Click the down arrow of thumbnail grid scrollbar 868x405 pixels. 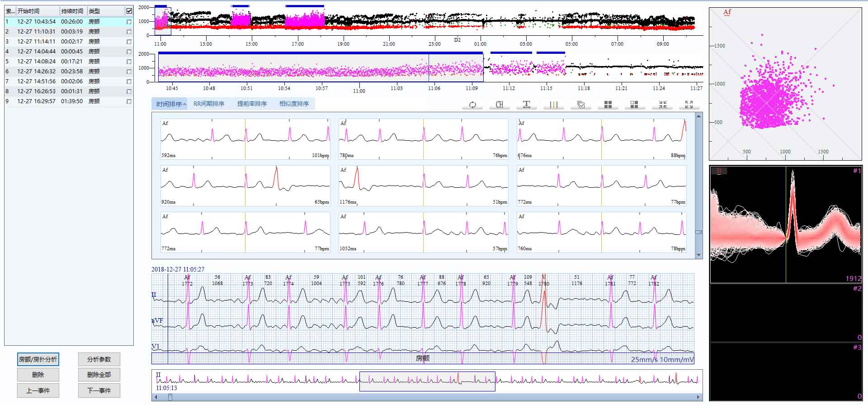point(698,255)
